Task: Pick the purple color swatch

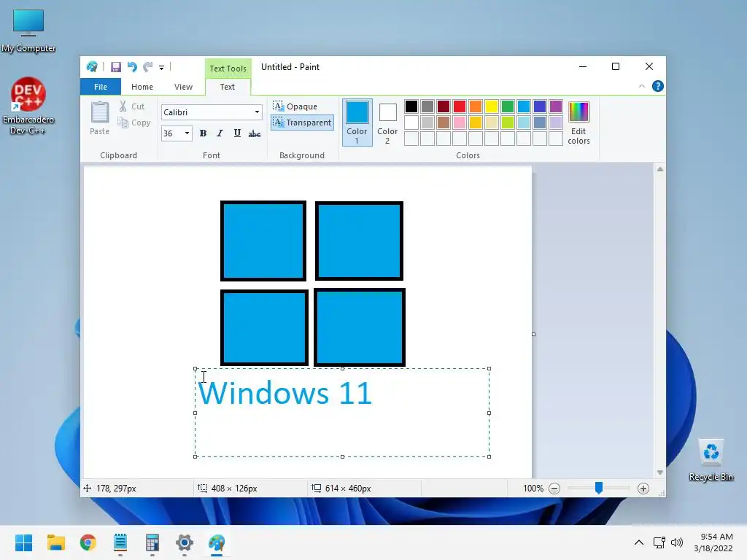Action: click(555, 106)
